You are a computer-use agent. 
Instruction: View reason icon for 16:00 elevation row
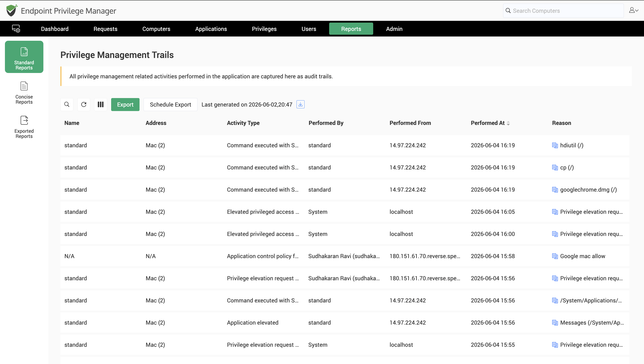click(555, 234)
